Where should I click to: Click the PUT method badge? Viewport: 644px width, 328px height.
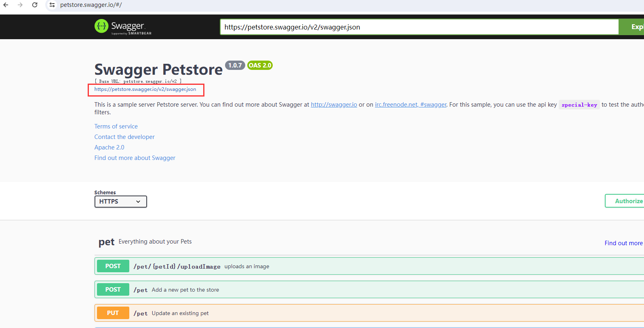point(113,313)
